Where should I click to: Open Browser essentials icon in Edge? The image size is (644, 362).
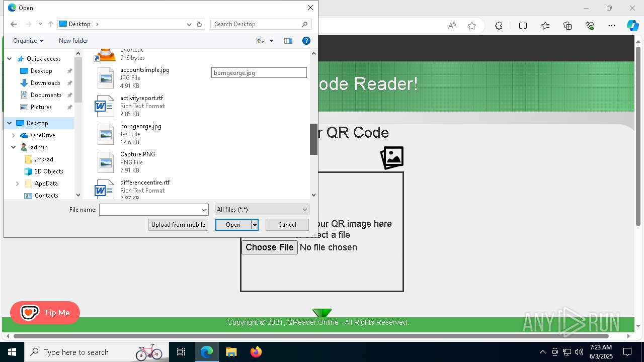click(590, 26)
